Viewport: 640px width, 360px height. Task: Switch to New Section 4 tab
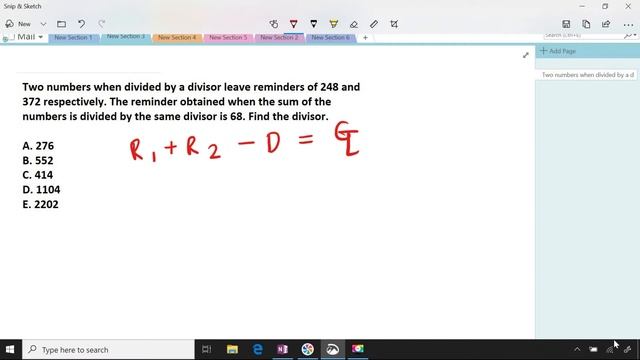tap(177, 38)
